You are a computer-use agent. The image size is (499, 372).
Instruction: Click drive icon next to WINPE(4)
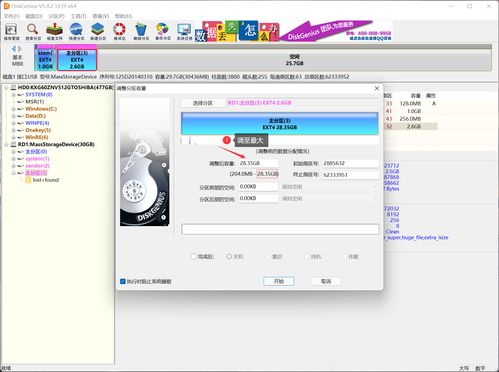click(x=21, y=123)
